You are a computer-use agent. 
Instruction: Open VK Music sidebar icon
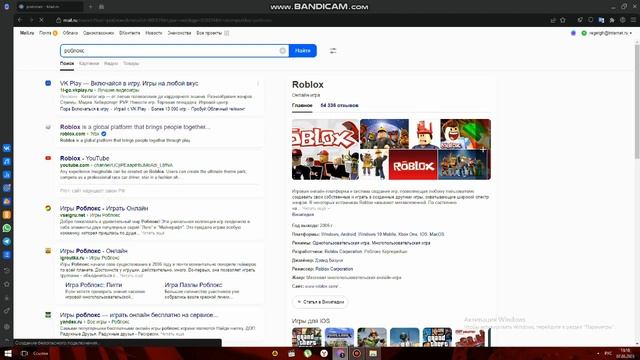click(x=7, y=162)
